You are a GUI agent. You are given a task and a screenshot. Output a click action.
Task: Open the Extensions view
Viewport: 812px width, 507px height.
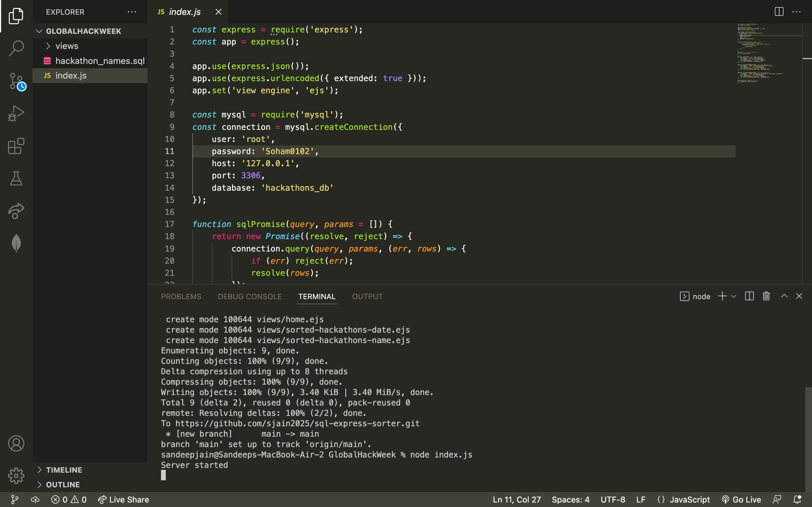tap(16, 146)
